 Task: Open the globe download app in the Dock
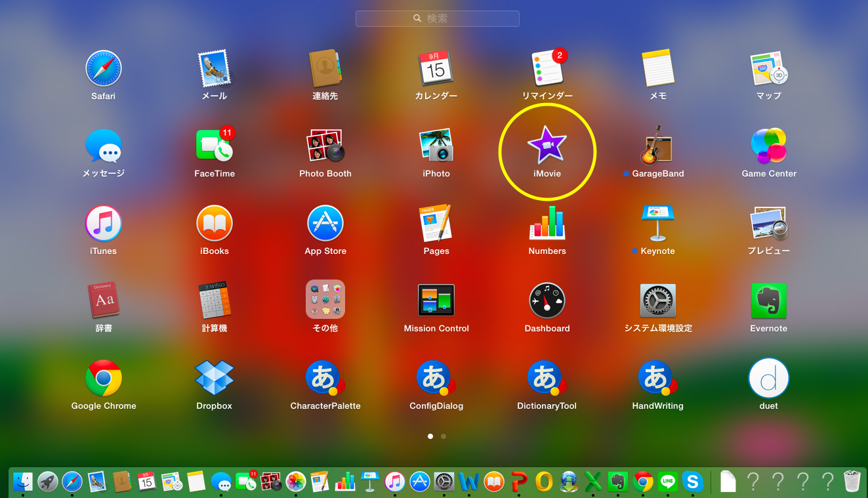pos(569,482)
